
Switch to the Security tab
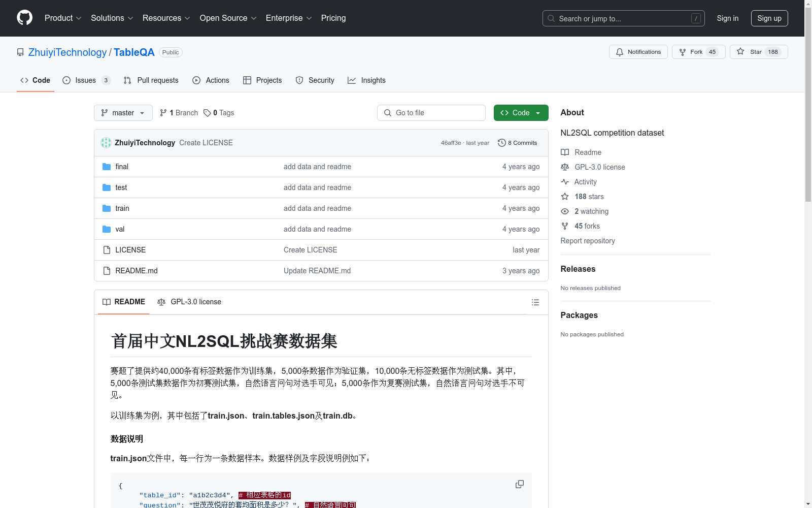pos(315,80)
